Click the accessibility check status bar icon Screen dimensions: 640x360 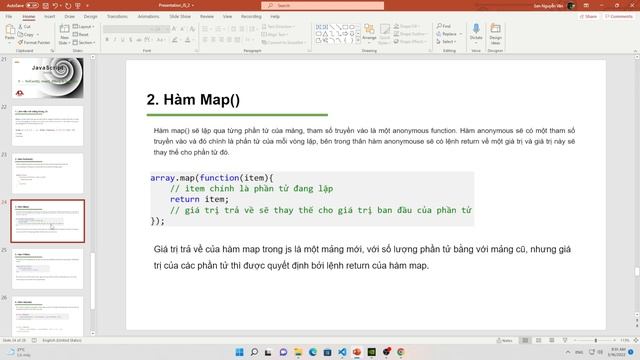pos(34,340)
